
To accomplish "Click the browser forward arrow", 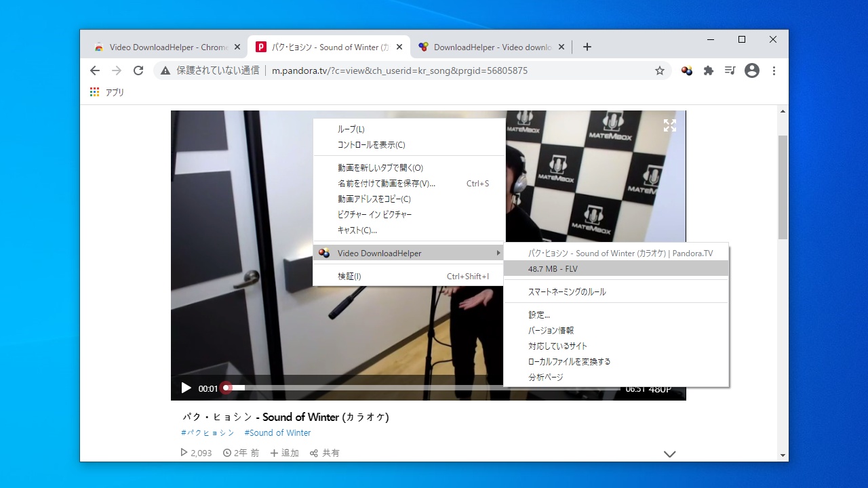I will coord(117,70).
